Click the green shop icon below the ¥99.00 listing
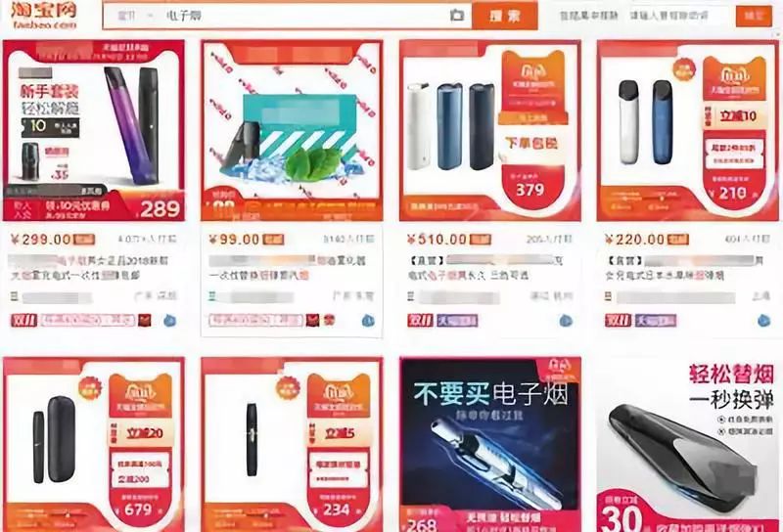The image size is (783, 532). pyautogui.click(x=212, y=296)
